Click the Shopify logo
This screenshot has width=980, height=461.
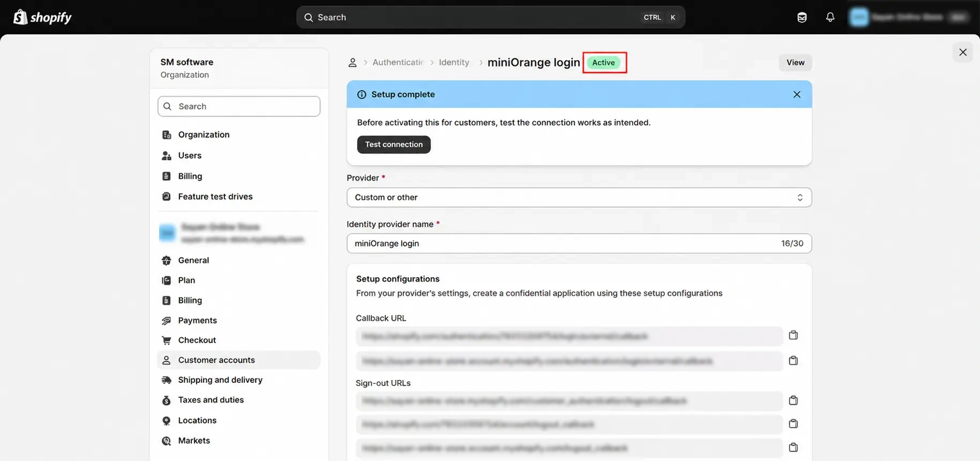(42, 17)
